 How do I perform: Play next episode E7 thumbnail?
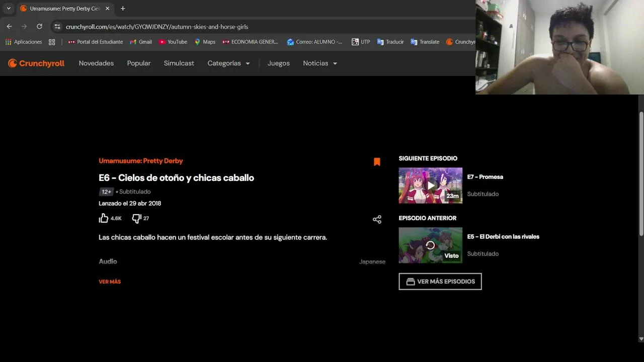point(430,186)
